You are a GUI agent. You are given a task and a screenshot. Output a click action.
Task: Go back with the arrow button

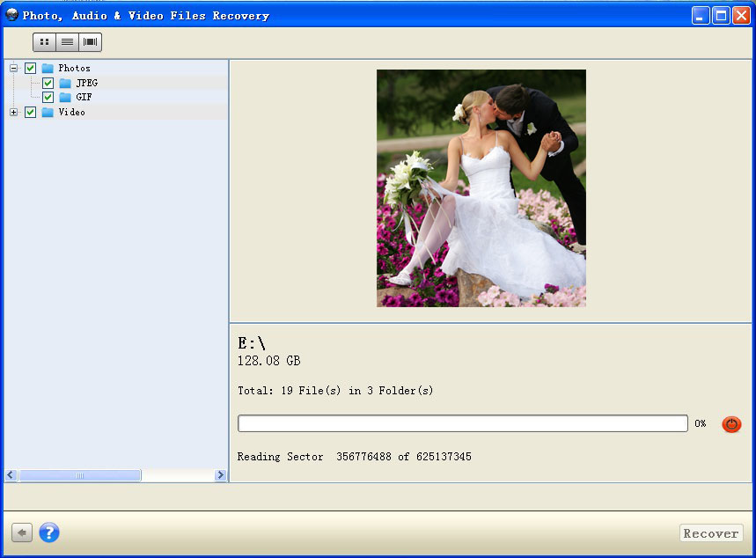point(22,533)
